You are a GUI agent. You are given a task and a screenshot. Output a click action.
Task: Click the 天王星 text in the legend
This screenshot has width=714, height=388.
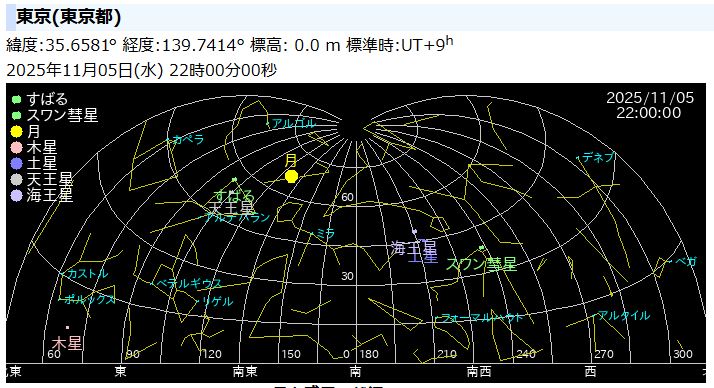point(50,179)
